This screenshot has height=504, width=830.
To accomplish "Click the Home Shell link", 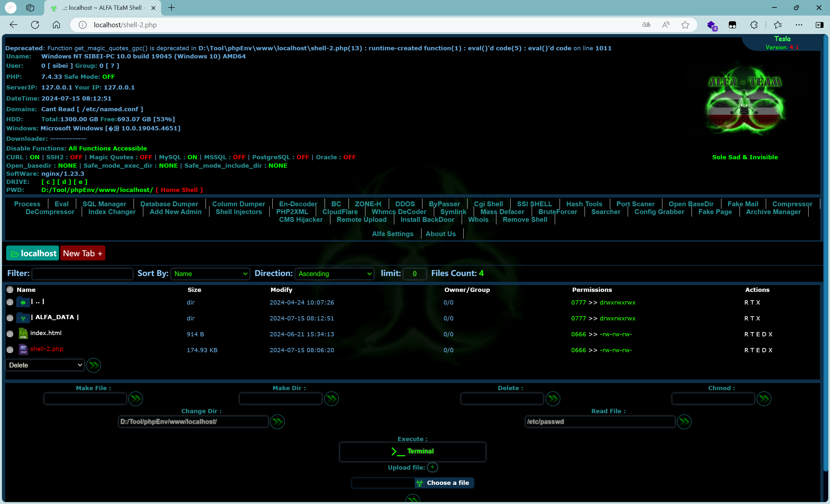I will (x=179, y=190).
